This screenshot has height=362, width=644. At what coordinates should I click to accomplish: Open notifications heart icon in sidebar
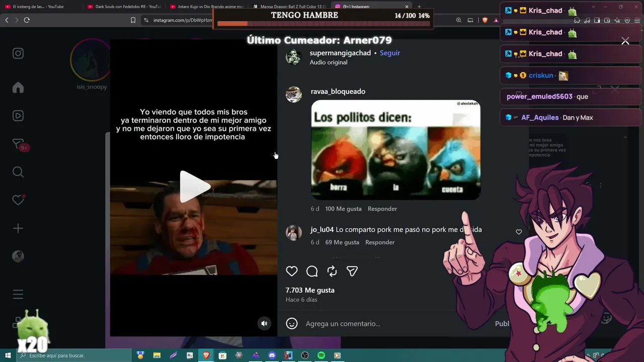coord(19,200)
